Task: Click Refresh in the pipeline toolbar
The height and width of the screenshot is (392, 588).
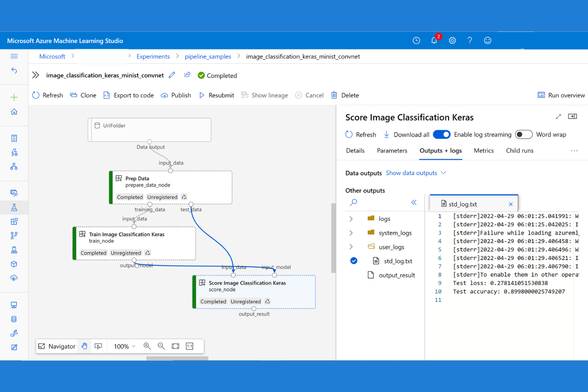Action: [47, 95]
